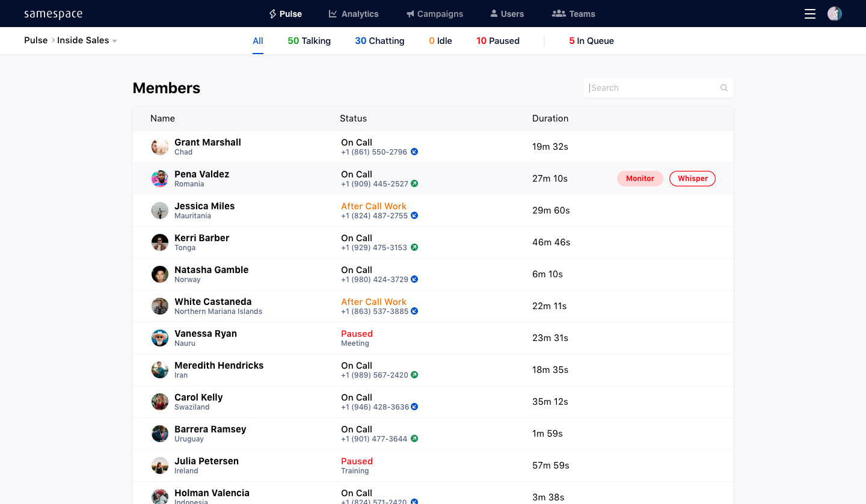Open the Campaigns navigation tab

[x=435, y=14]
